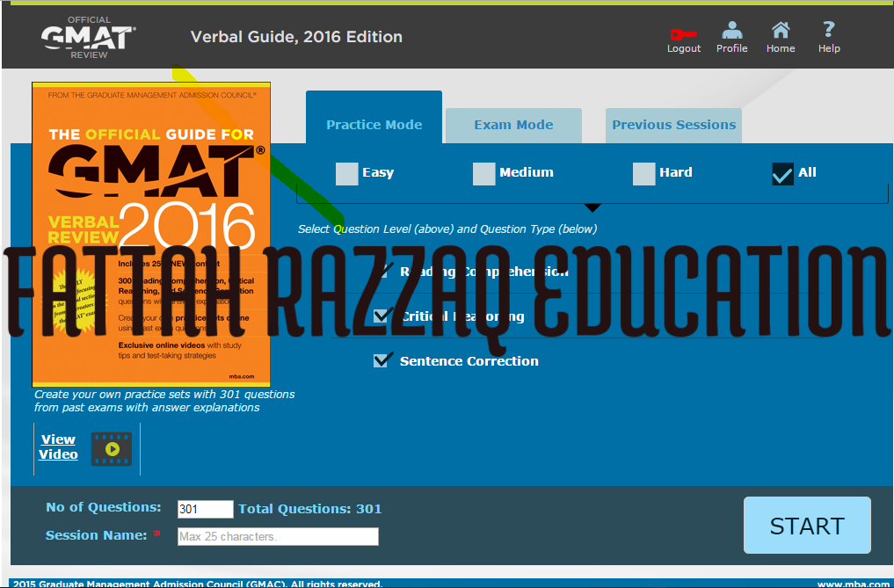Click the View Video link
The height and width of the screenshot is (588, 894).
(58, 447)
